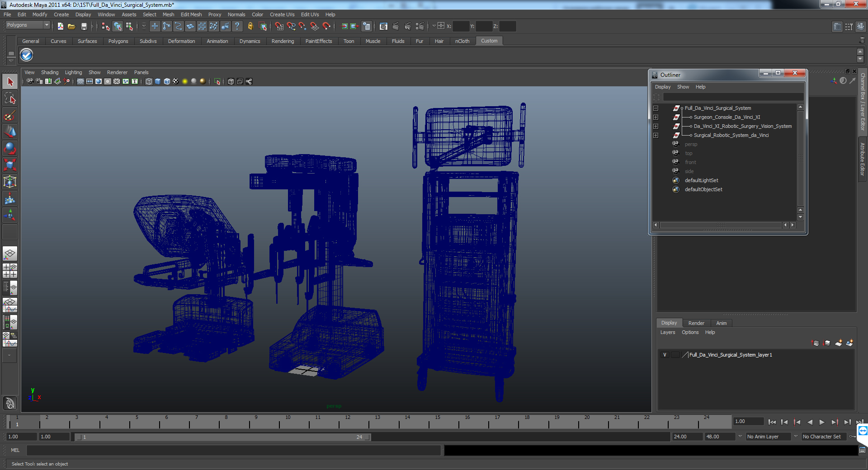Click the New Scene icon

(60, 26)
